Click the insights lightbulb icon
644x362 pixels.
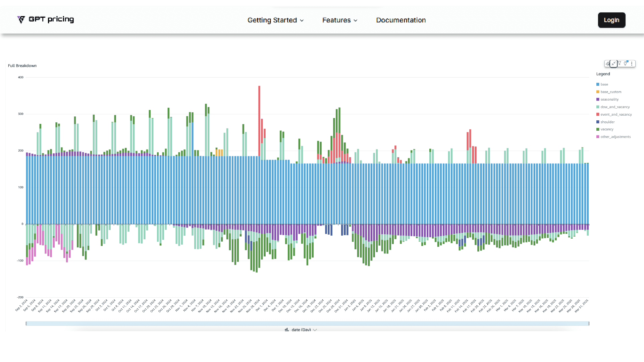(x=626, y=63)
